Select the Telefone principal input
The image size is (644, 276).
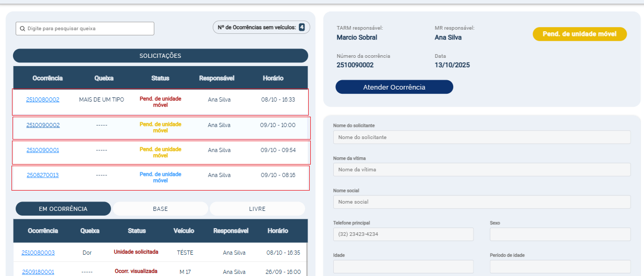coord(403,234)
